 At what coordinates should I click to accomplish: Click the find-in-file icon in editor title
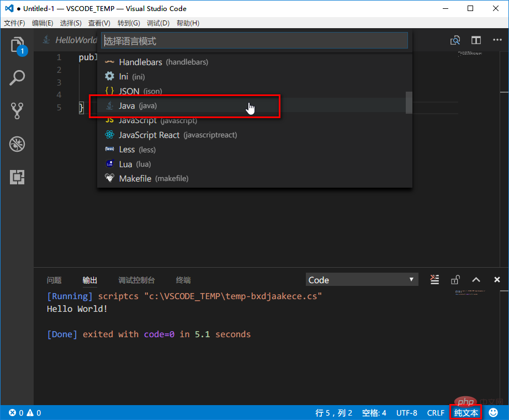454,40
